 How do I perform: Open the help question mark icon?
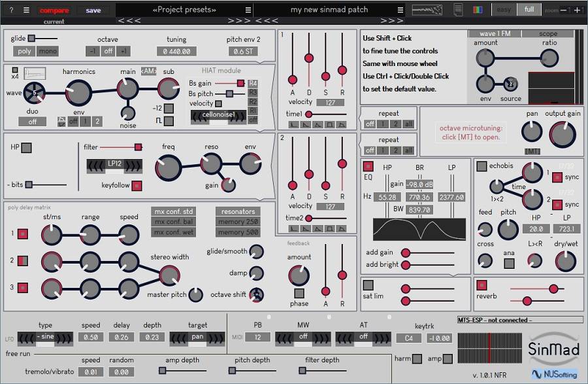(x=10, y=10)
